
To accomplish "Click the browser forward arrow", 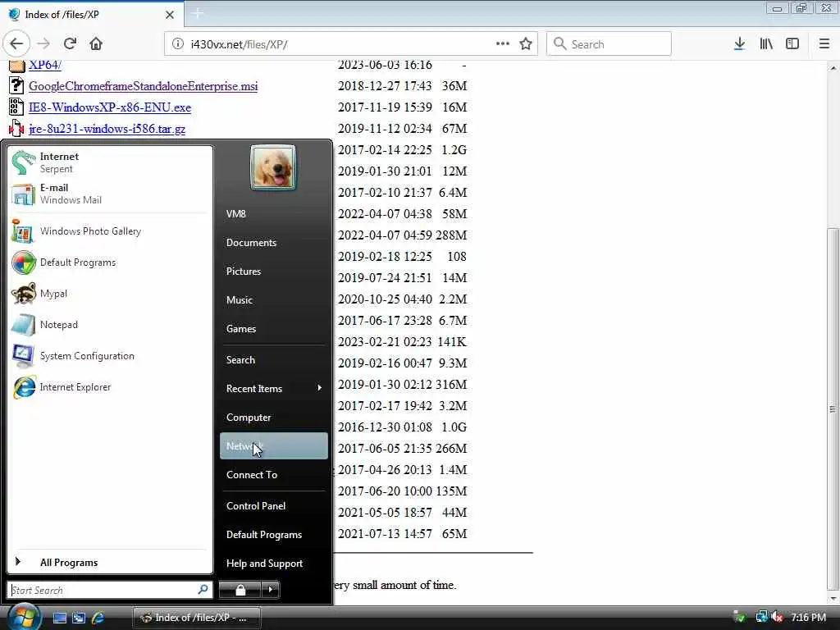I will click(x=44, y=43).
